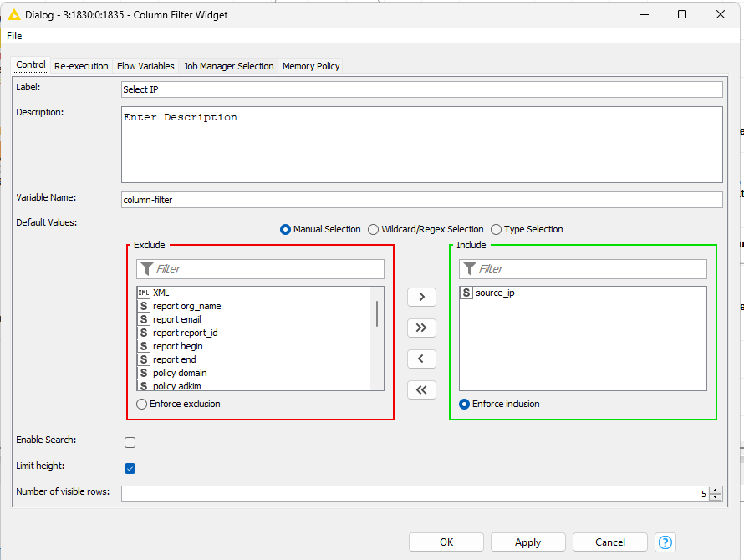This screenshot has height=560, width=744.
Task: Click the string icon beside report begin
Action: [x=144, y=346]
